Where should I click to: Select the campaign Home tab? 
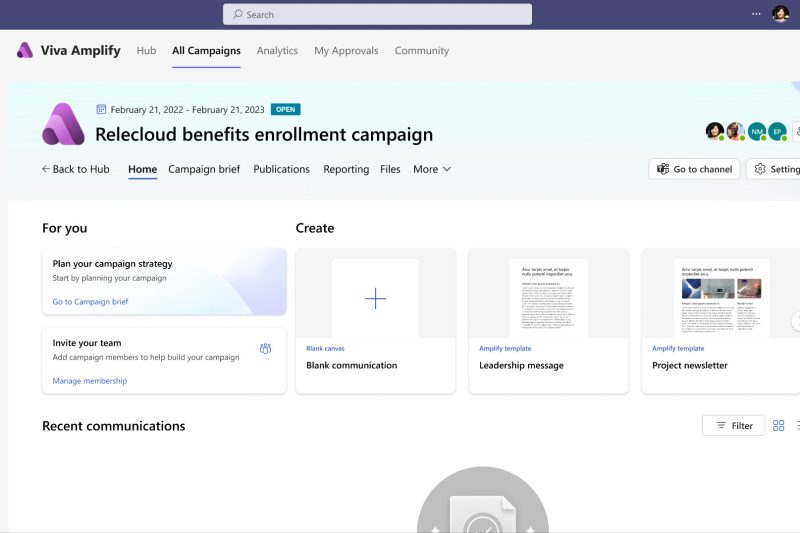[142, 169]
